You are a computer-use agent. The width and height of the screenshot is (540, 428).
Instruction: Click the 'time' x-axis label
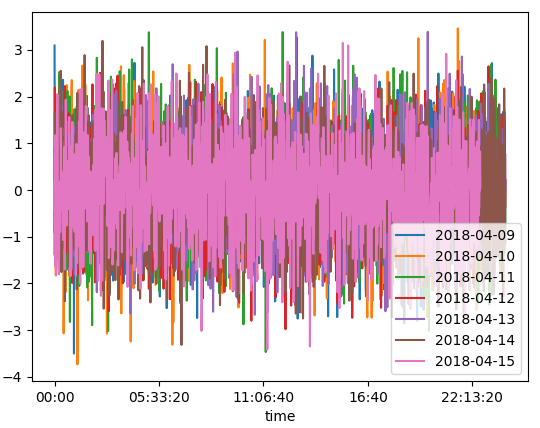(280, 416)
